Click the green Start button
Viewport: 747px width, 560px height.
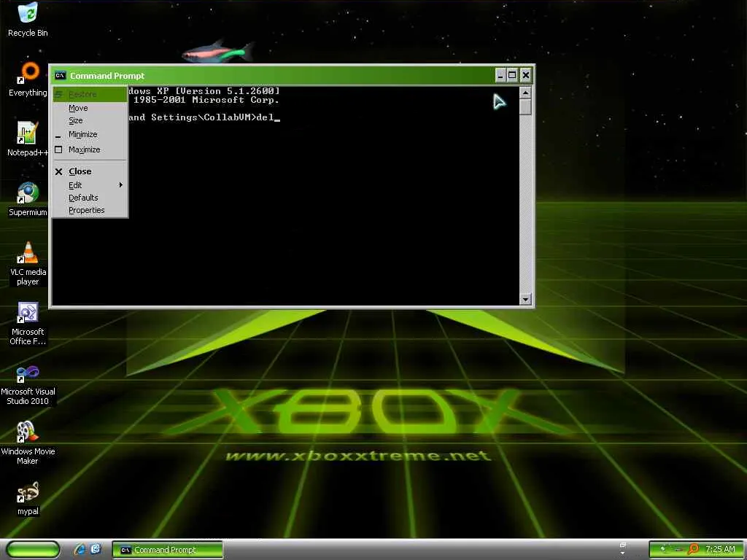(33, 550)
